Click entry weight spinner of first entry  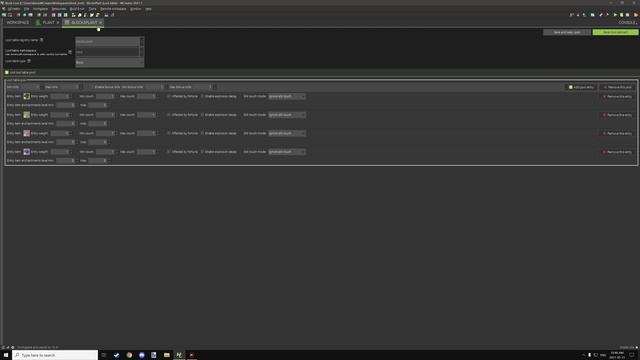[60, 96]
